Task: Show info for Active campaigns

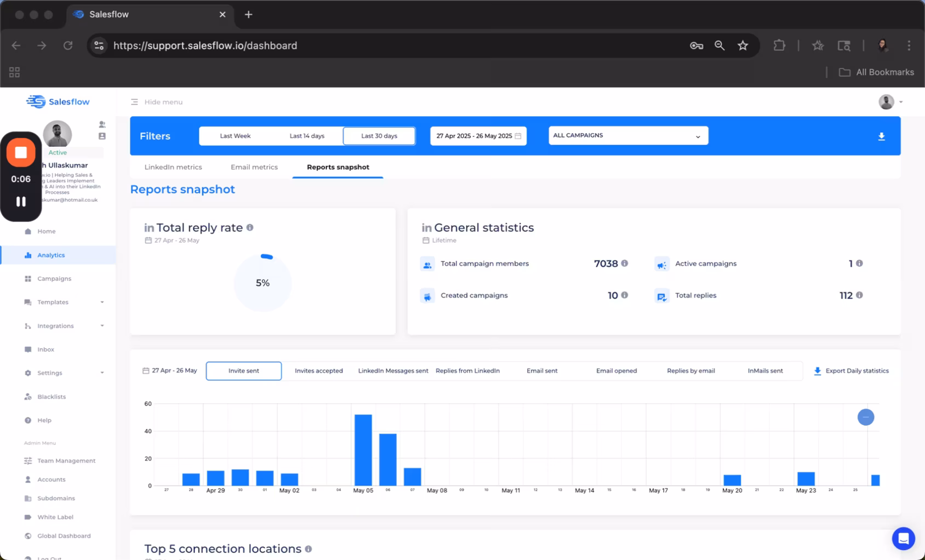Action: (859, 264)
